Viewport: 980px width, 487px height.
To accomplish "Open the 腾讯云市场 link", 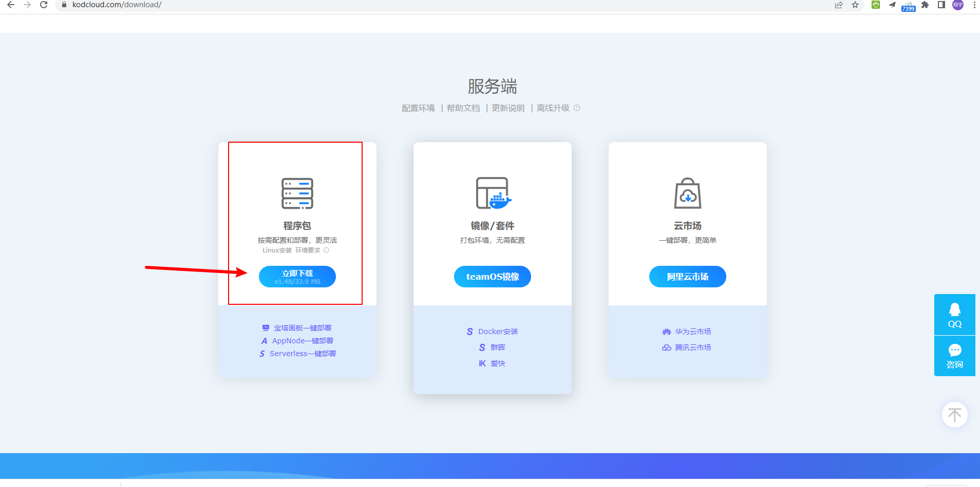I will tap(693, 347).
